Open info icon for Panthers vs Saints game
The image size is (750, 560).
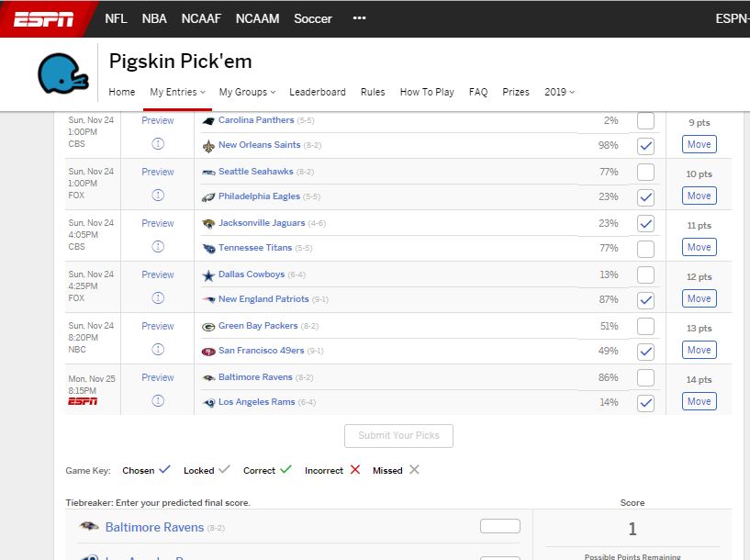pyautogui.click(x=158, y=143)
